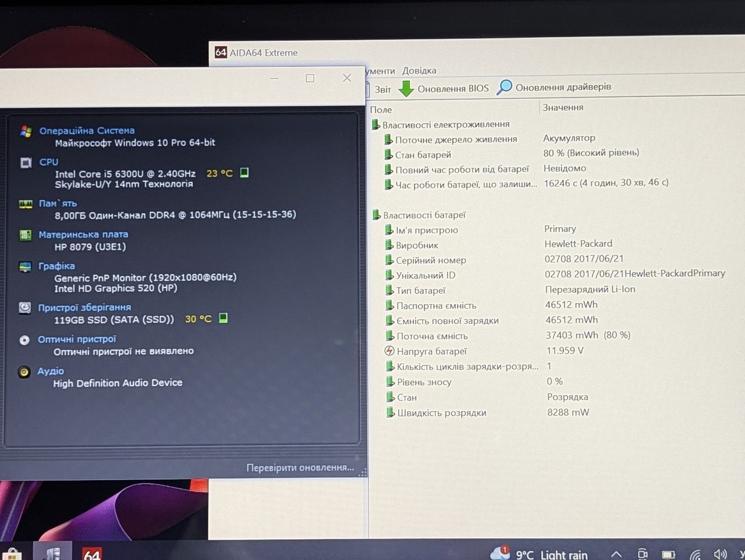
Task: Click the value Hewlett-Packard
Action: [579, 244]
